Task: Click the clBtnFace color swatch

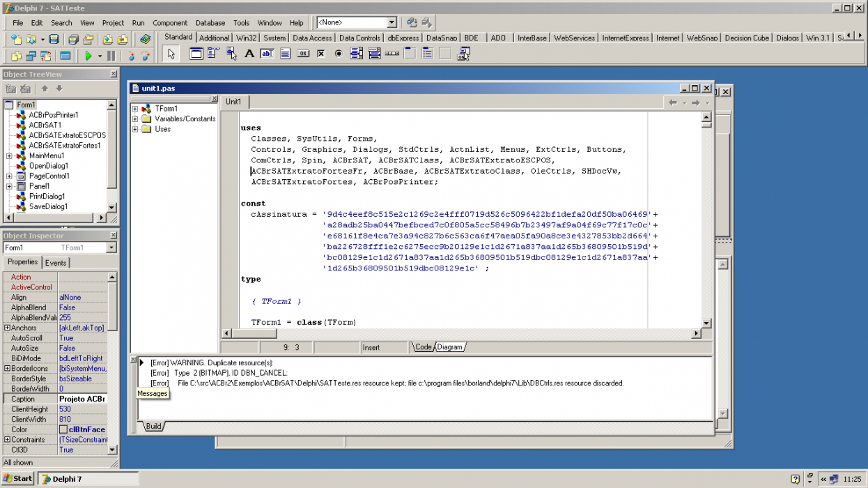Action: coord(63,429)
